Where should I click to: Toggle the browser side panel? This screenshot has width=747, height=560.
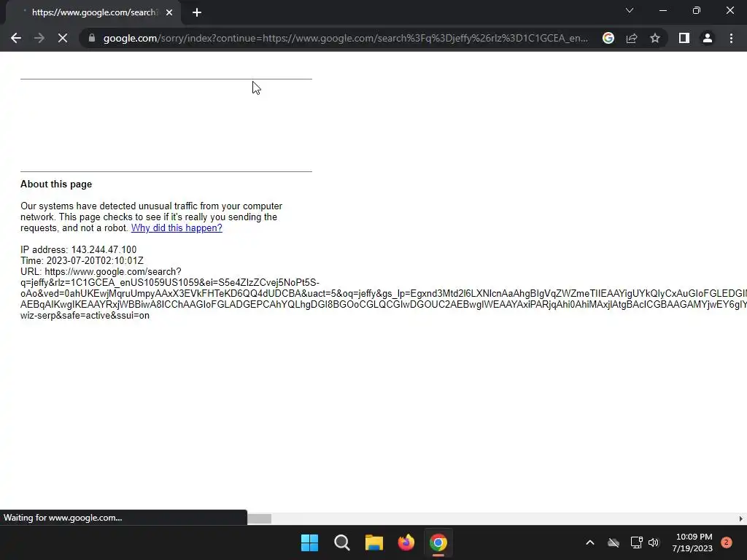tap(684, 38)
